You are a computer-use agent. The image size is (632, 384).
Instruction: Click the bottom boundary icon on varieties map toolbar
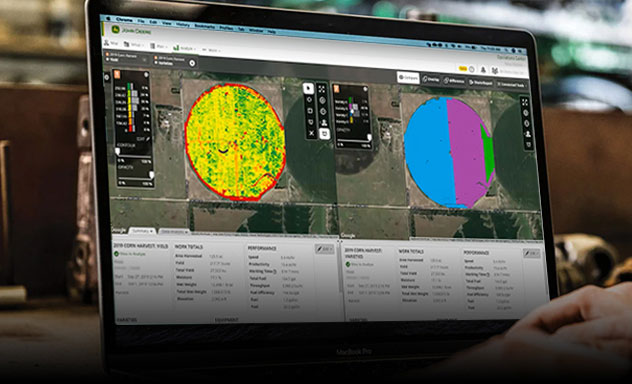[x=529, y=145]
